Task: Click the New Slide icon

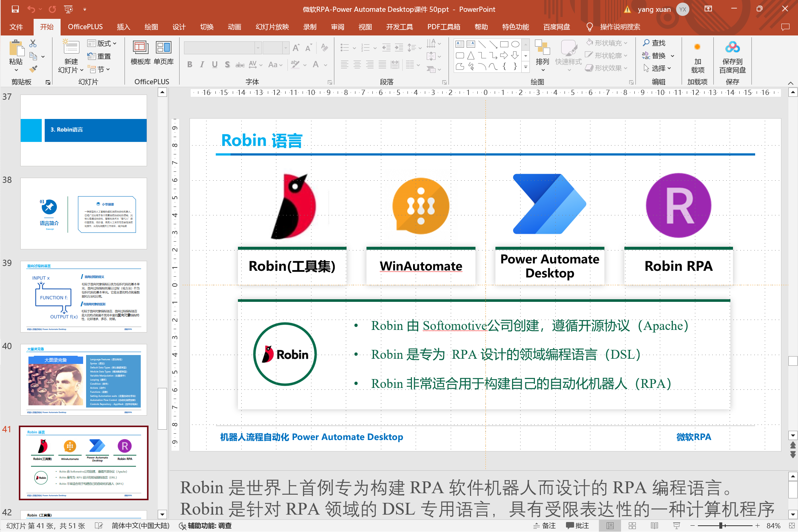Action: point(71,47)
